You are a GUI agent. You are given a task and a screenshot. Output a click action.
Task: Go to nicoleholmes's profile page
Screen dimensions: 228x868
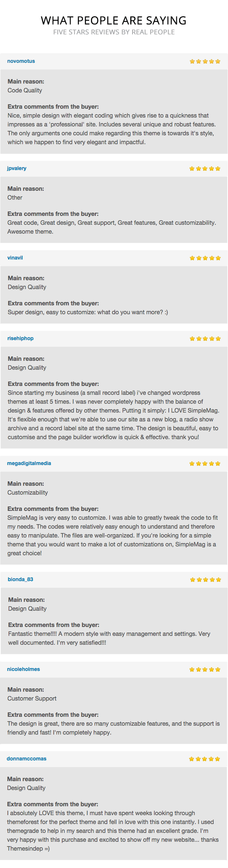[x=23, y=669]
